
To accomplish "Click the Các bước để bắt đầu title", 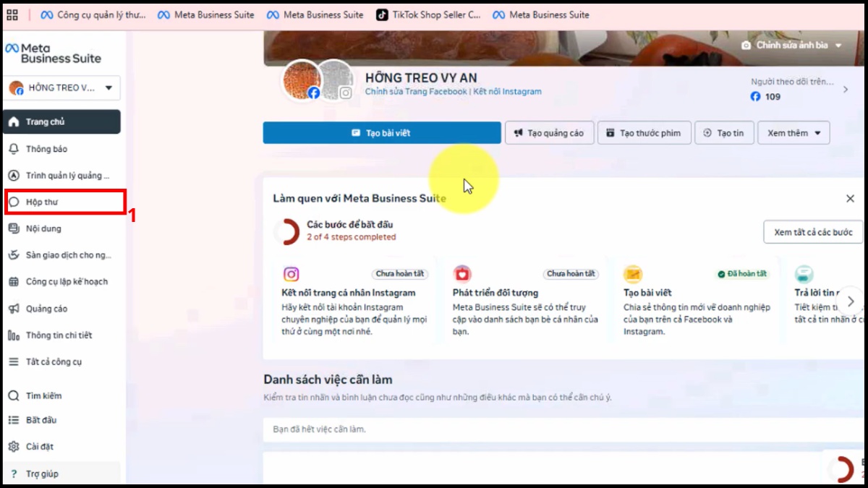I will (349, 224).
